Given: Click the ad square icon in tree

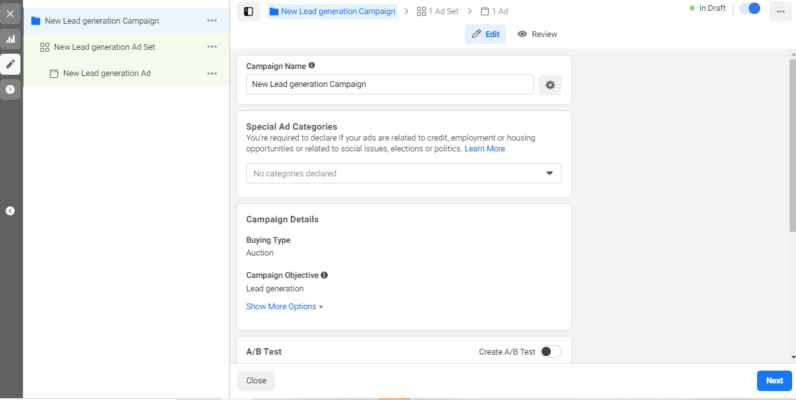Looking at the screenshot, I should pyautogui.click(x=54, y=74).
